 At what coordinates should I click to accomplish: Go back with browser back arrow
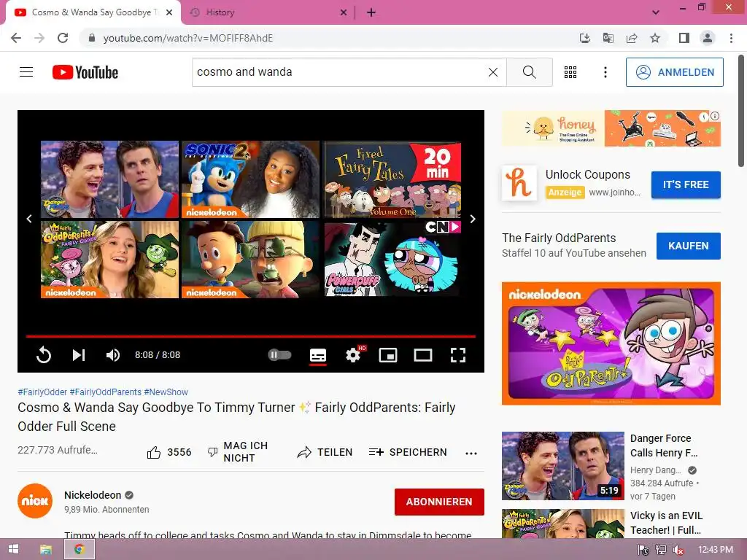coord(16,38)
